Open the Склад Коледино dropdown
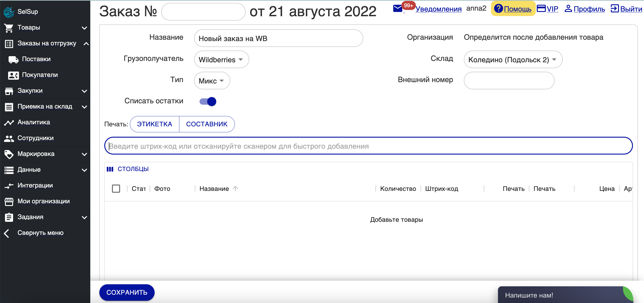 click(x=513, y=60)
